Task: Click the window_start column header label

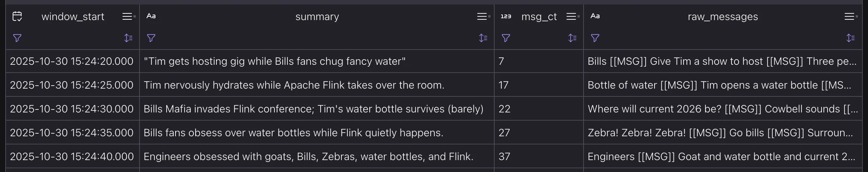Action: coord(73,17)
